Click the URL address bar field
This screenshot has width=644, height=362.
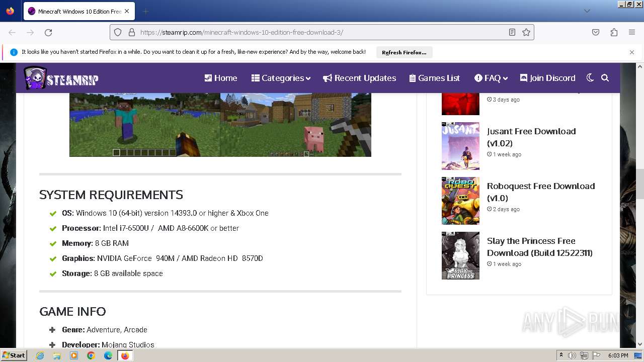click(x=322, y=32)
